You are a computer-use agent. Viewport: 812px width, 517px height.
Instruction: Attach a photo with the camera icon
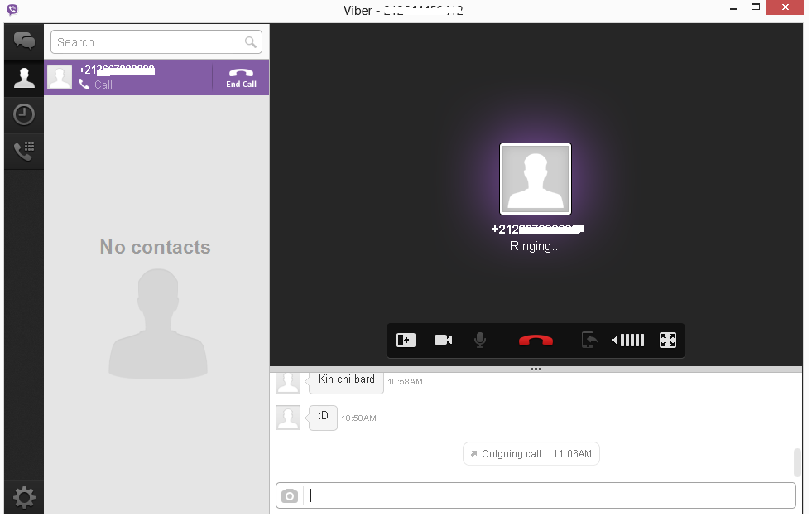[x=290, y=495]
